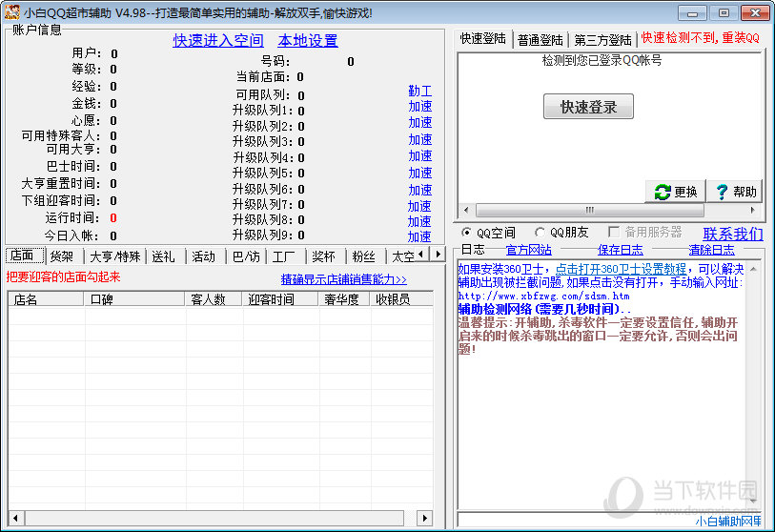Sort by 口碑 column header
The width and height of the screenshot is (775, 532).
click(134, 298)
